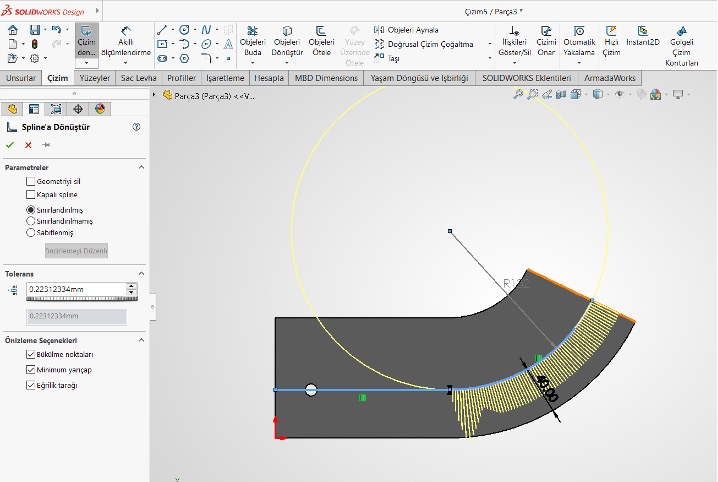Check the Kapalı spline option
Image resolution: width=718 pixels, height=482 pixels.
[30, 194]
